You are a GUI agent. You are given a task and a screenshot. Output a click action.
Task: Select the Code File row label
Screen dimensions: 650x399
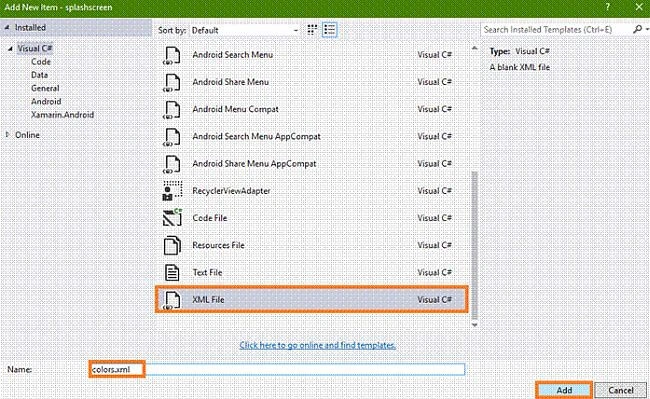(210, 218)
